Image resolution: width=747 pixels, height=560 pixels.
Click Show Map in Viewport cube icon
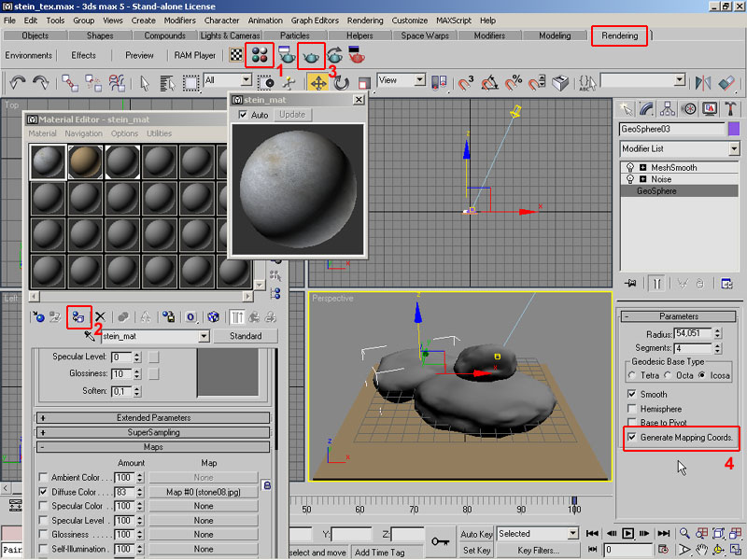coord(214,317)
